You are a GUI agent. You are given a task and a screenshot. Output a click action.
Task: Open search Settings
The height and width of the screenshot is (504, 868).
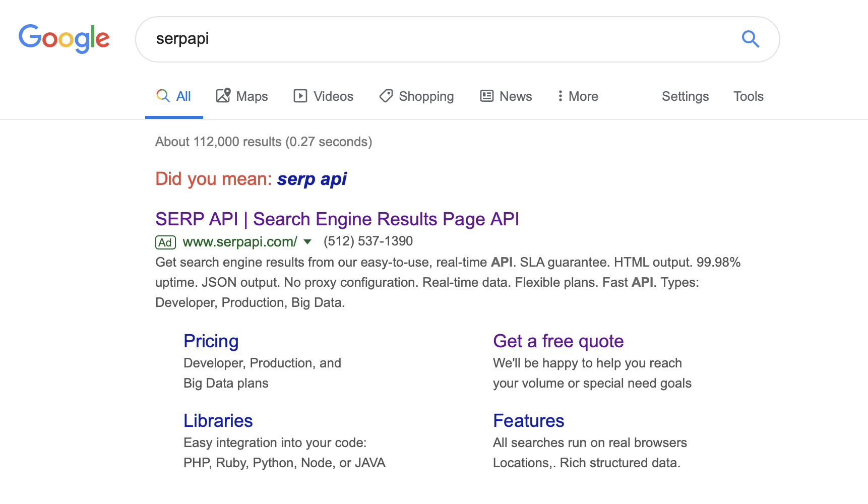685,96
